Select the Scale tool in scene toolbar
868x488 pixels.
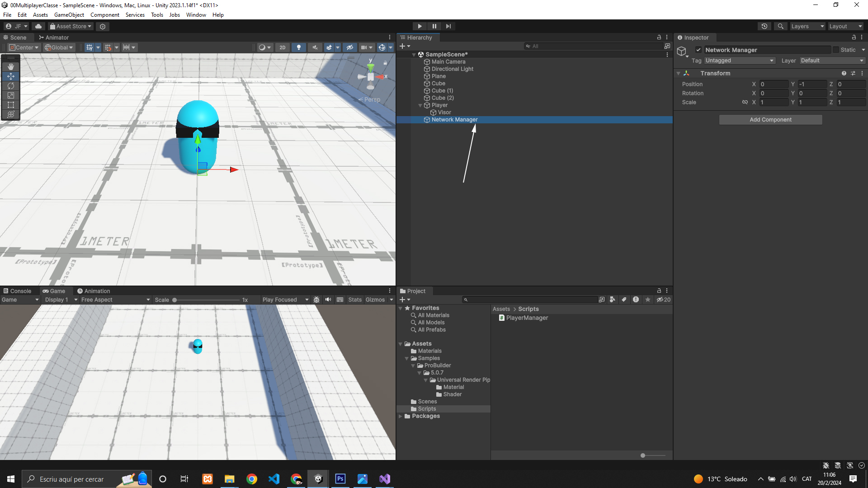[x=11, y=95]
